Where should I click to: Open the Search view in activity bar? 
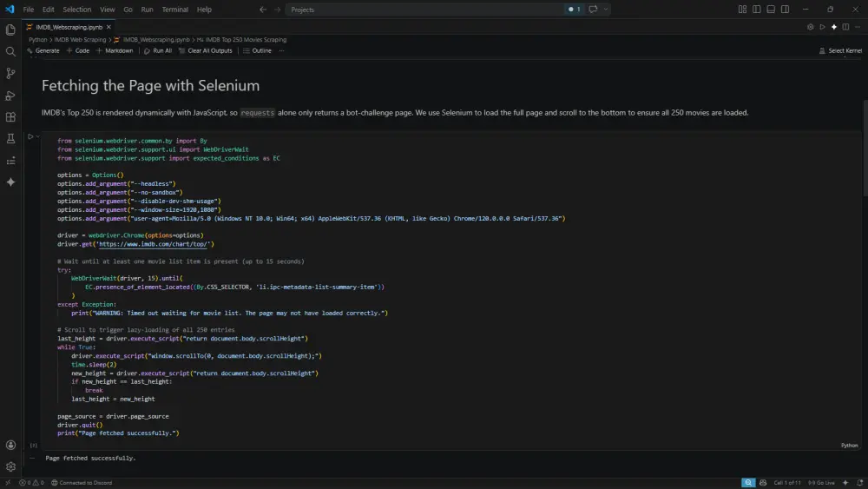coord(10,51)
